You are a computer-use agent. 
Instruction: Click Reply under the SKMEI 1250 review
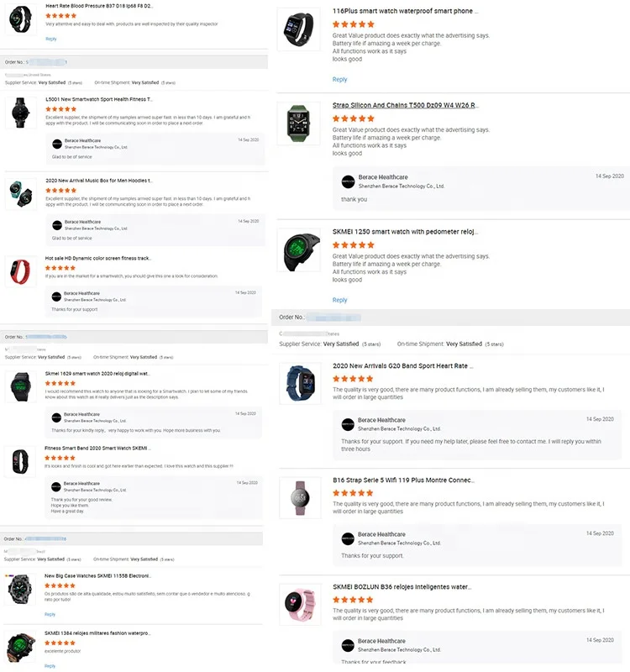[x=339, y=300]
